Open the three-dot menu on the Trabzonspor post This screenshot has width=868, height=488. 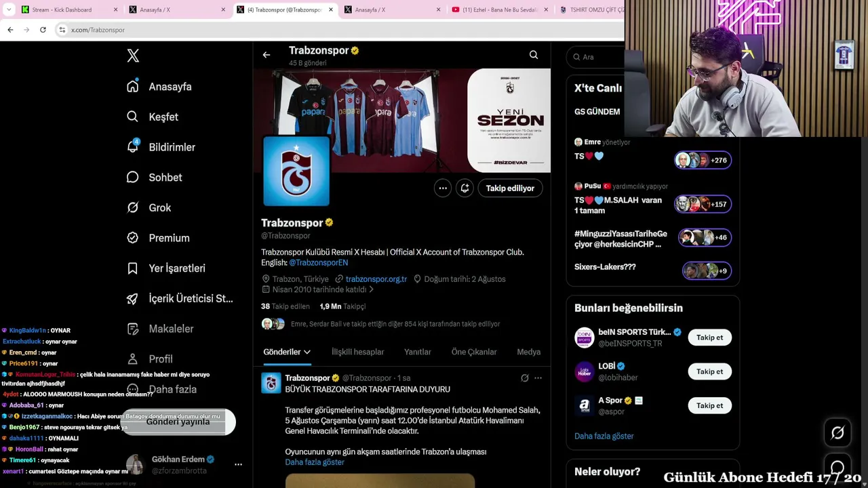[538, 378]
